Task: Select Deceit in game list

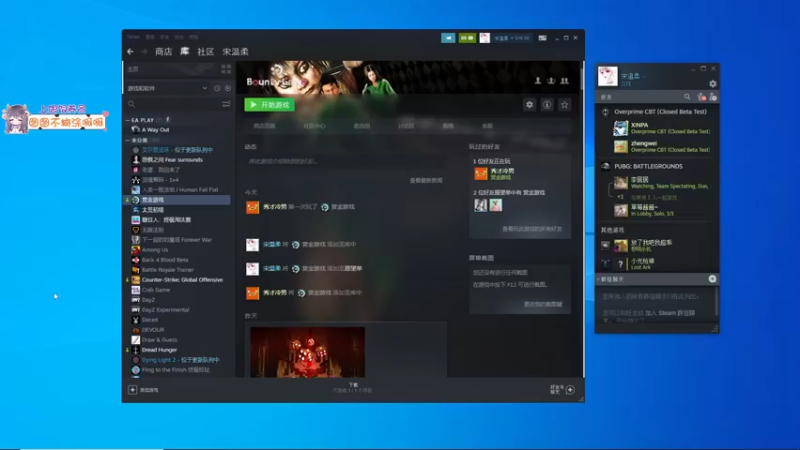Action: coord(149,320)
